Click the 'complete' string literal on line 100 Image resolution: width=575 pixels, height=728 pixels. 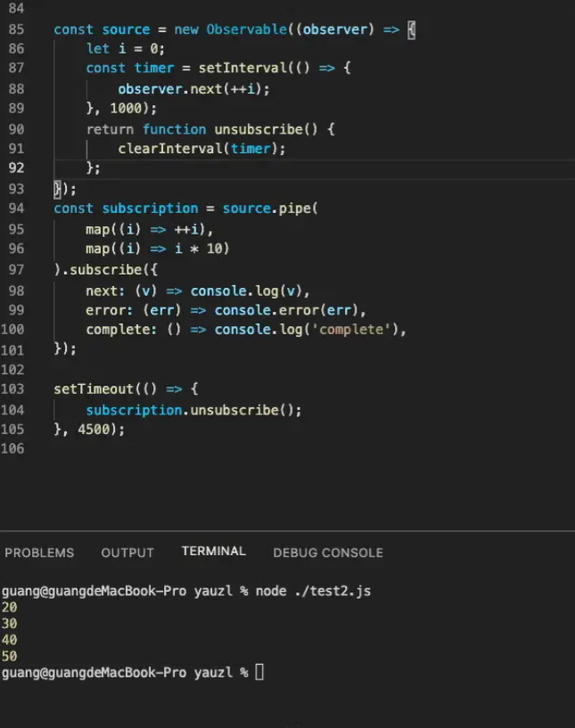[x=350, y=329]
